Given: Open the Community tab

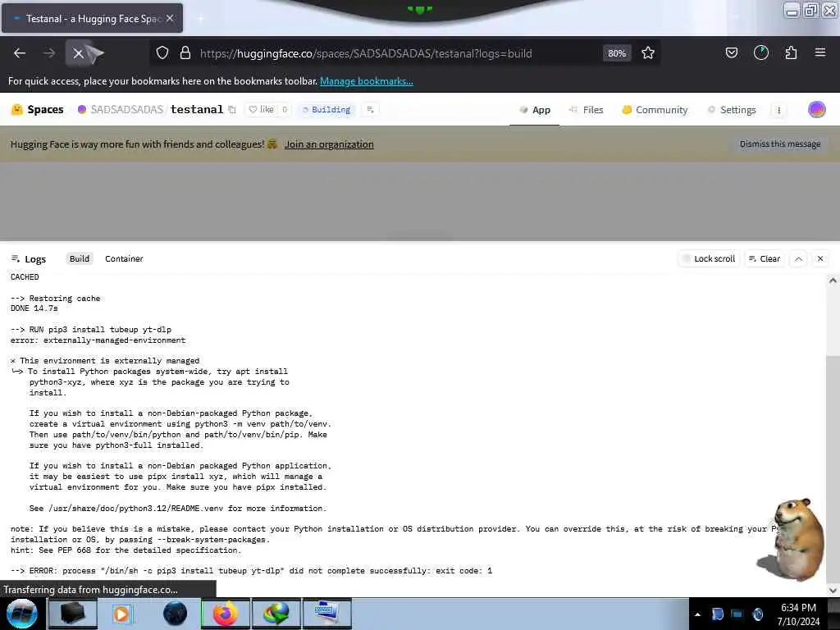Looking at the screenshot, I should coord(655,110).
